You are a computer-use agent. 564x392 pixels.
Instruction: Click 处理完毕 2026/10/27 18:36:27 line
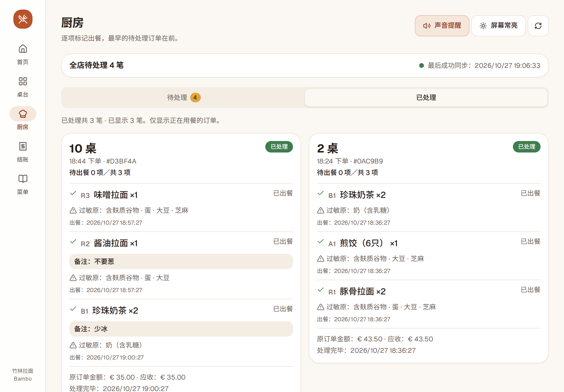[x=366, y=350]
